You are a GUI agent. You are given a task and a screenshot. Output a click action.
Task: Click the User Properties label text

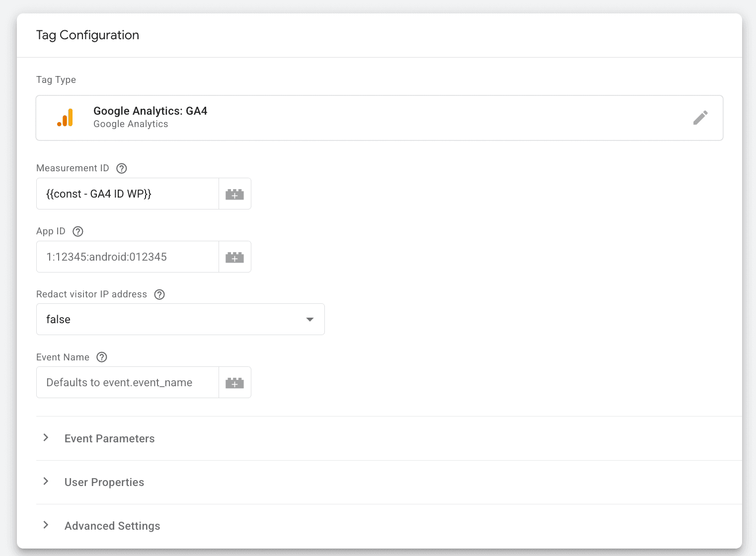point(104,482)
